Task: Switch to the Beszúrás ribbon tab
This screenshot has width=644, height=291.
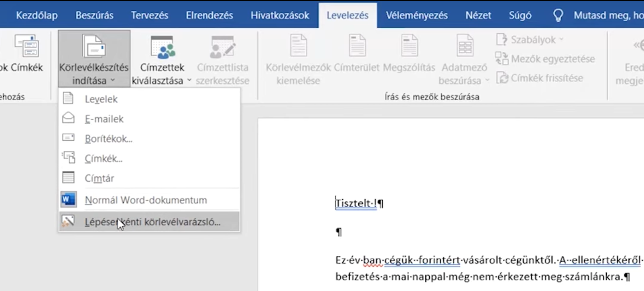Action: click(x=94, y=15)
